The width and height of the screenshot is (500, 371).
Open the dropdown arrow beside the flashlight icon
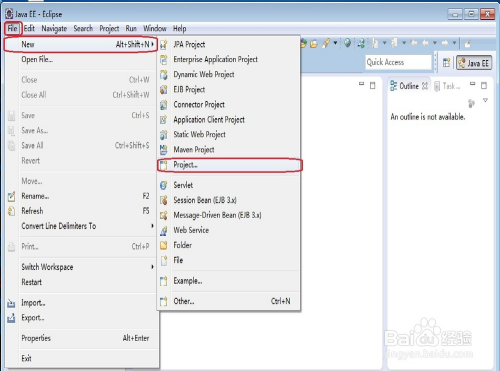pos(335,43)
